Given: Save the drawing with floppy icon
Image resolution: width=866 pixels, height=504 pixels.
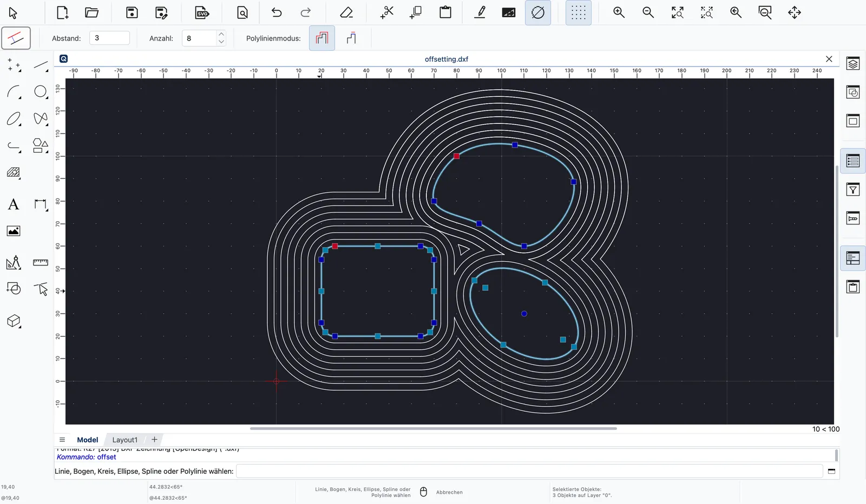Looking at the screenshot, I should point(132,12).
